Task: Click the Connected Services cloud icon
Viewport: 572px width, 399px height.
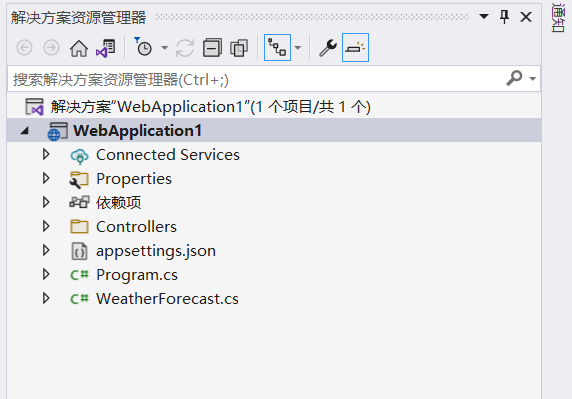Action: click(x=79, y=156)
